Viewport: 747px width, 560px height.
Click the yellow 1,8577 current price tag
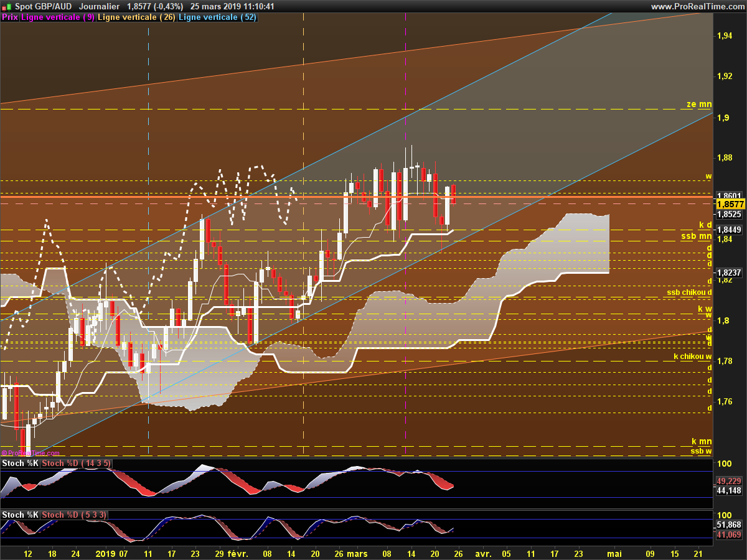[x=730, y=204]
